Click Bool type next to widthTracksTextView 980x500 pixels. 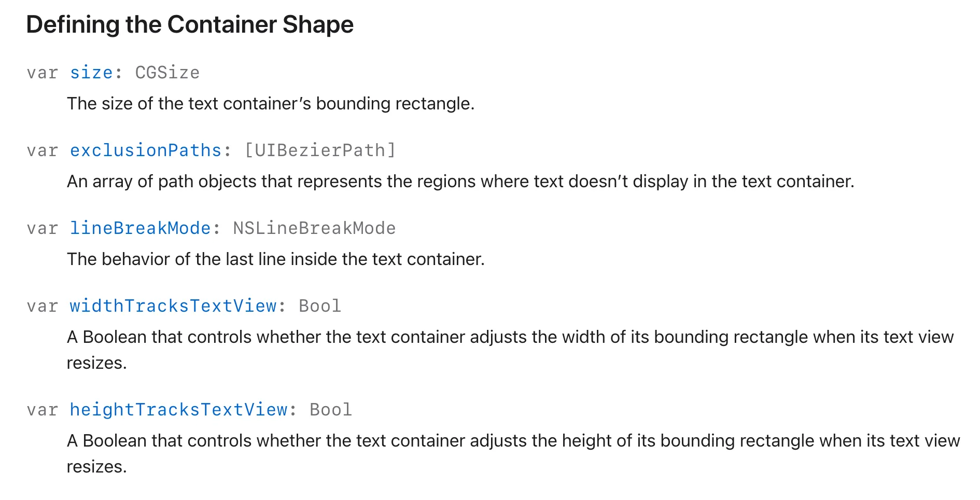click(x=320, y=306)
